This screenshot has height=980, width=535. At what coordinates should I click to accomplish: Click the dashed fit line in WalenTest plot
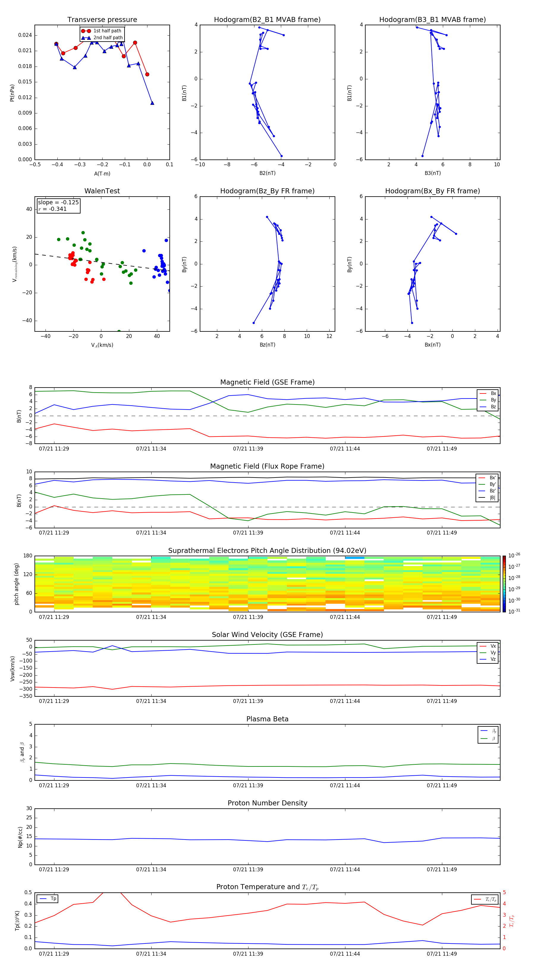(x=102, y=262)
